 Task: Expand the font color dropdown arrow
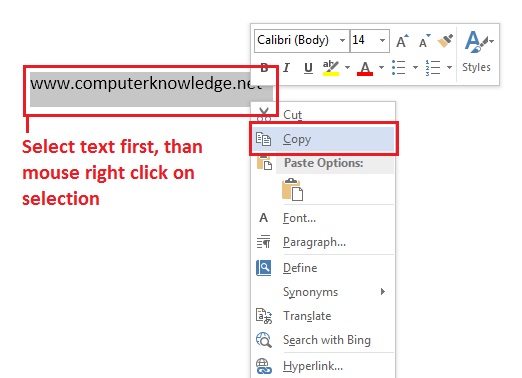click(x=381, y=68)
